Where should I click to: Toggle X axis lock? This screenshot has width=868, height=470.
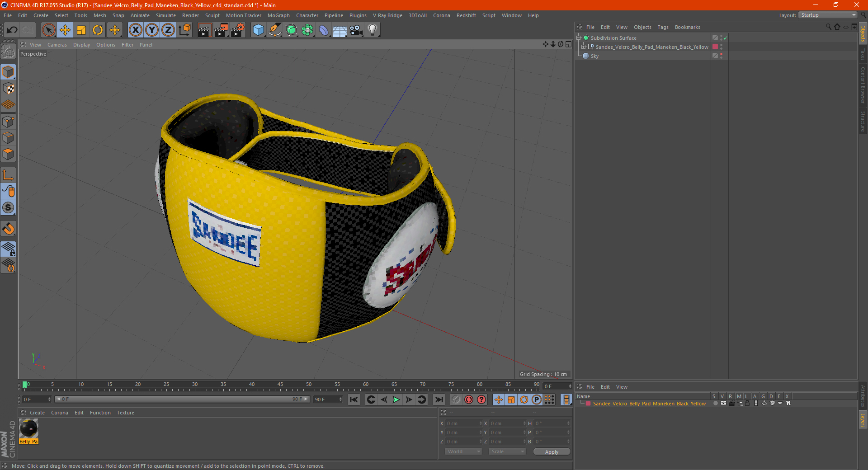point(135,30)
